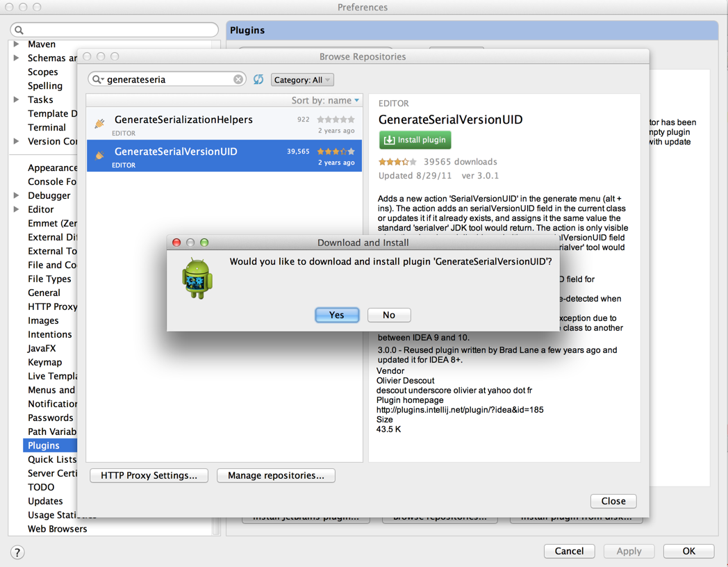The width and height of the screenshot is (728, 567).
Task: Decline install by clicking No
Action: tap(389, 315)
